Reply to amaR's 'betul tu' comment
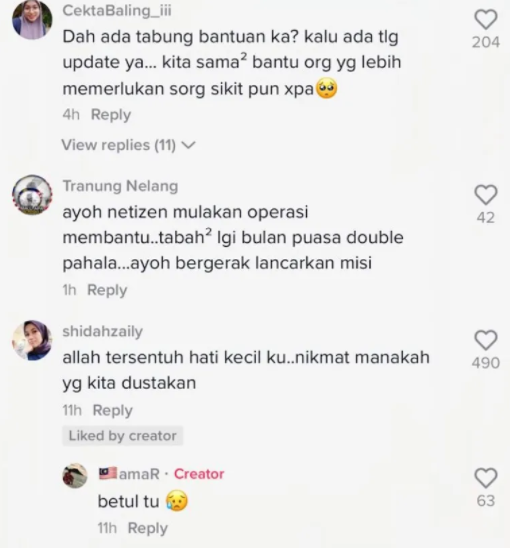Screen dimensions: 510x549 click(148, 528)
